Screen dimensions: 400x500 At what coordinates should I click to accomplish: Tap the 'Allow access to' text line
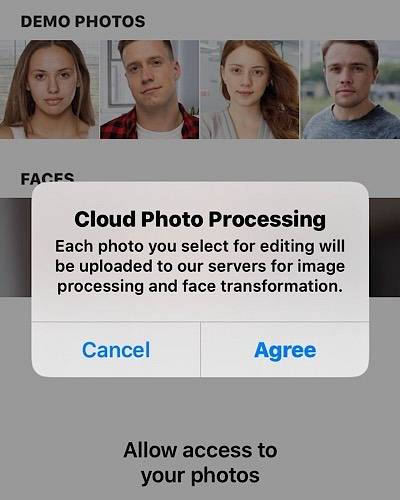tap(200, 450)
